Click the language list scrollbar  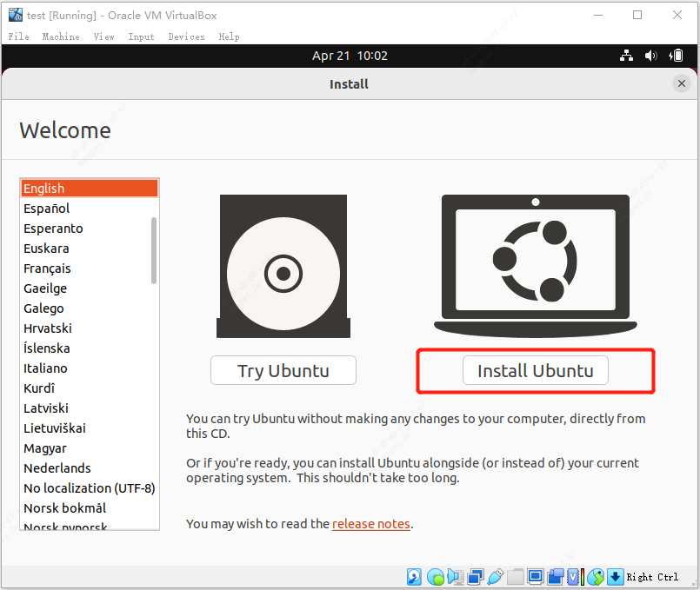coord(154,250)
